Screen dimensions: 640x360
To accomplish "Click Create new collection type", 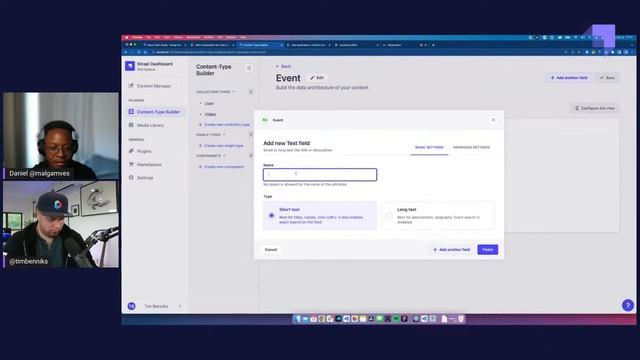I will [224, 124].
